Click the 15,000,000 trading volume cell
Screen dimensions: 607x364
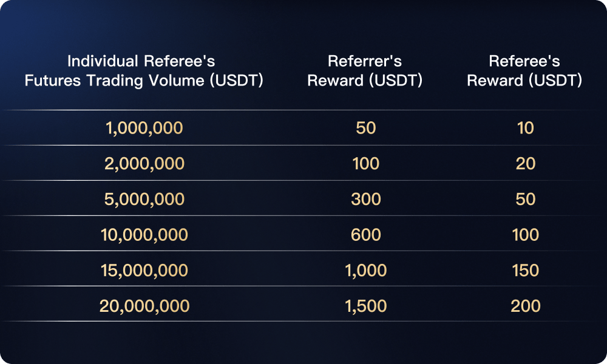[144, 270]
